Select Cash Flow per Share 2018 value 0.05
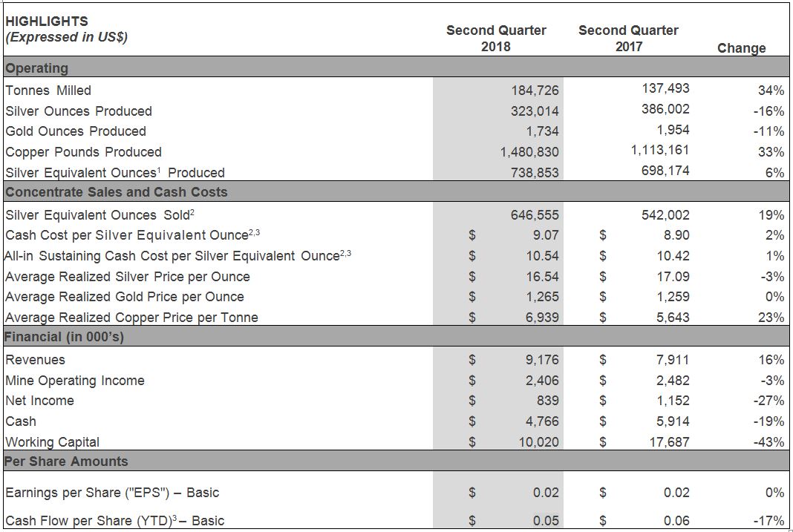This screenshot has height=532, width=793. coord(546,521)
